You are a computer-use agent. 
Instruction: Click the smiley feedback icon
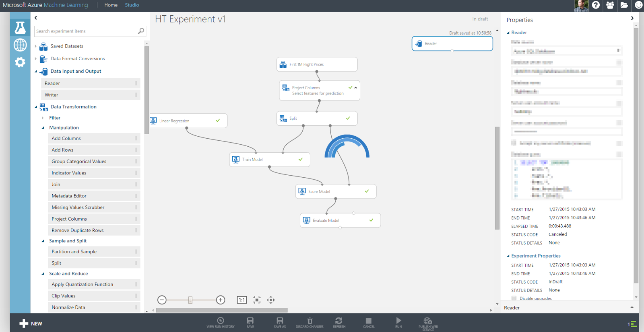tap(639, 5)
